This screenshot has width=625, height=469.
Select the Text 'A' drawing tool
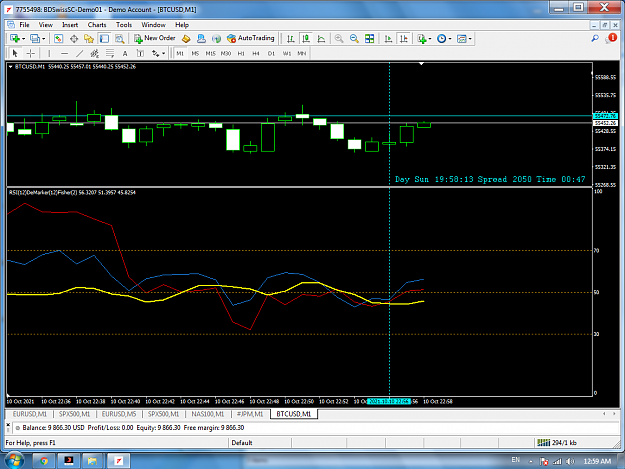pyautogui.click(x=125, y=53)
